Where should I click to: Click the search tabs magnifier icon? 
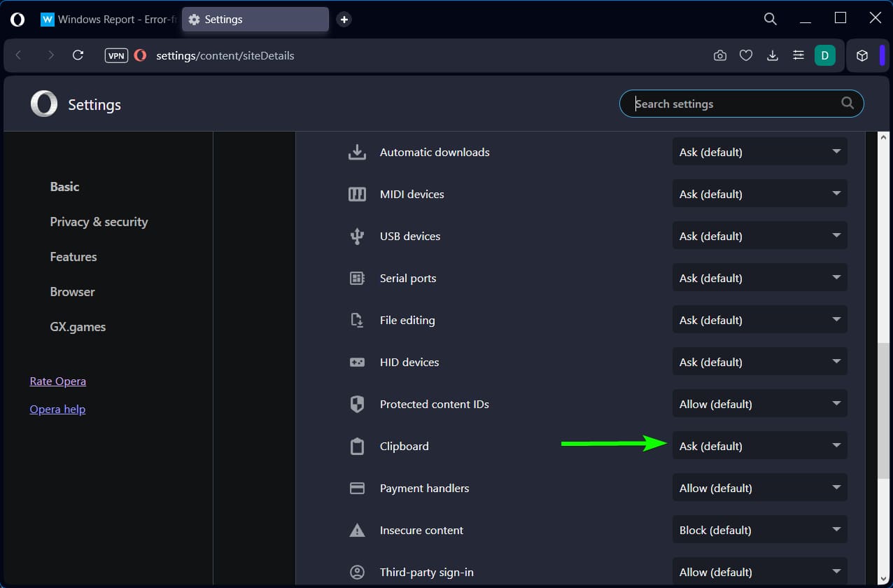click(x=771, y=19)
